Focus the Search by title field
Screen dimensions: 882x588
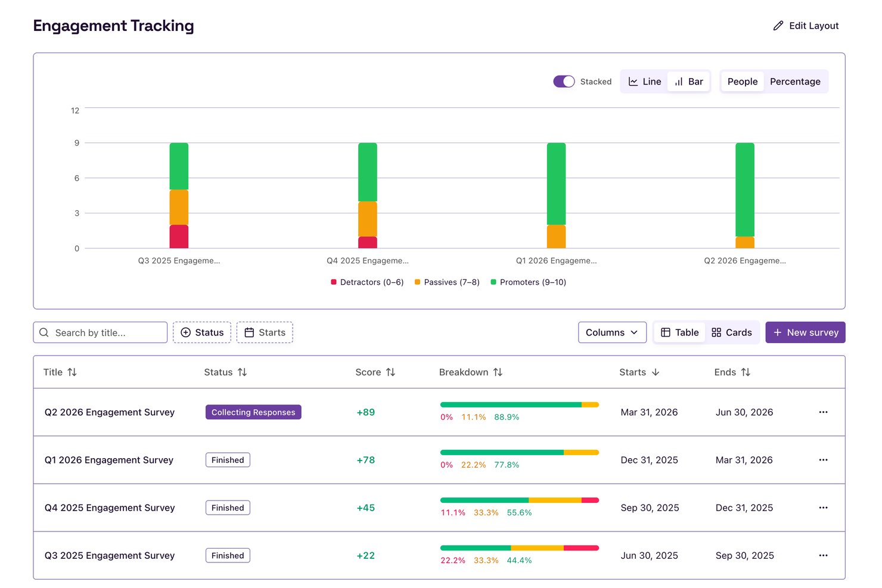pyautogui.click(x=100, y=332)
